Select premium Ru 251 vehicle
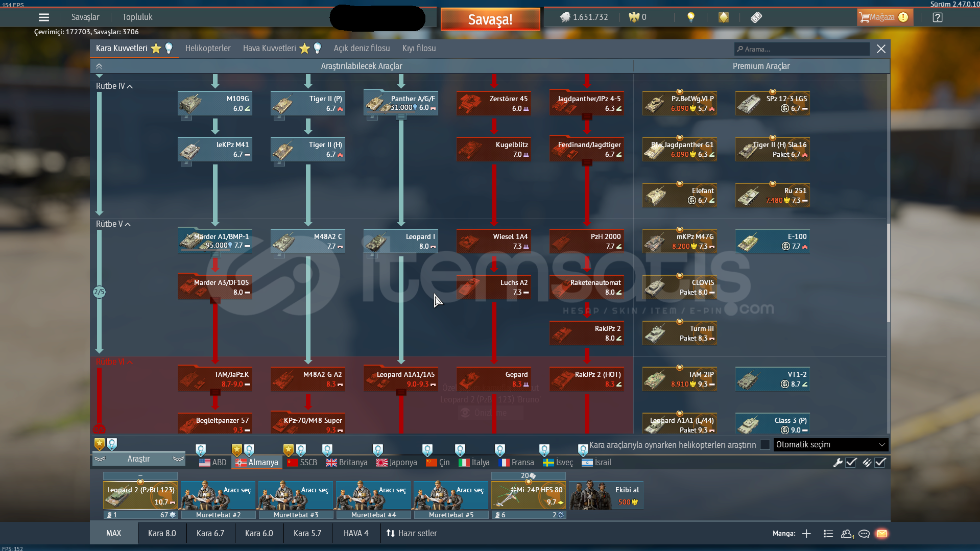This screenshot has width=980, height=551. [x=773, y=195]
